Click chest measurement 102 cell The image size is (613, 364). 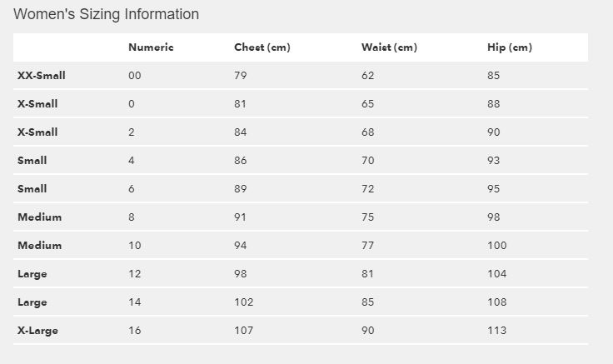coord(244,302)
